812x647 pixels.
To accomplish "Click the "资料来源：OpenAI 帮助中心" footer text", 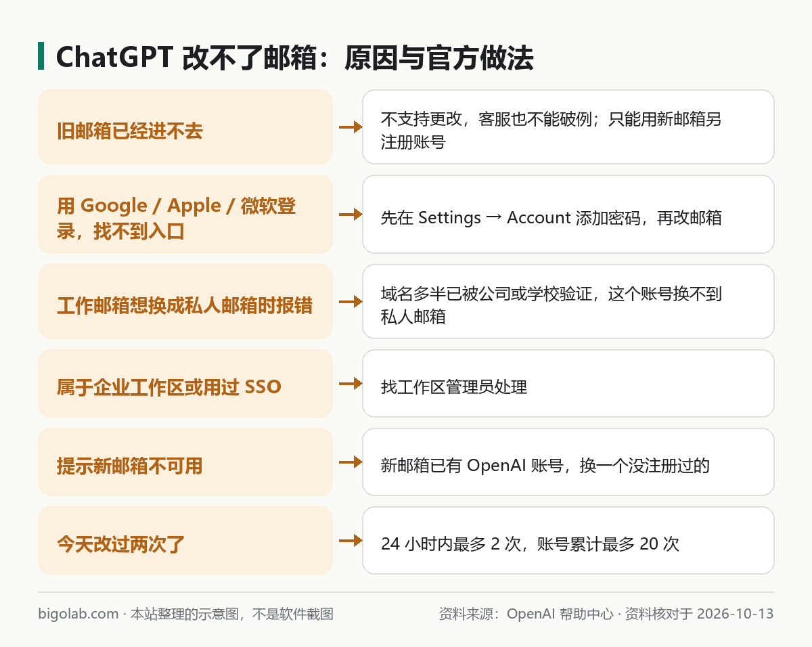I will coord(526,614).
